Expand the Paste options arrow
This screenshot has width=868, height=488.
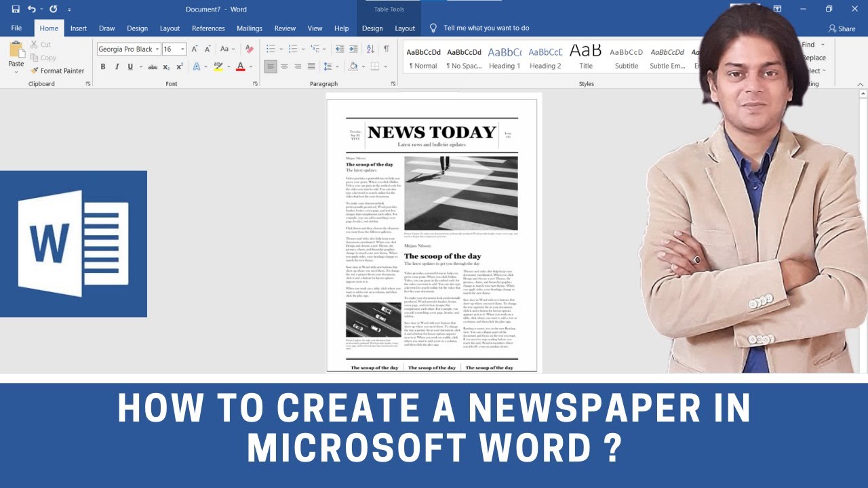[x=16, y=72]
